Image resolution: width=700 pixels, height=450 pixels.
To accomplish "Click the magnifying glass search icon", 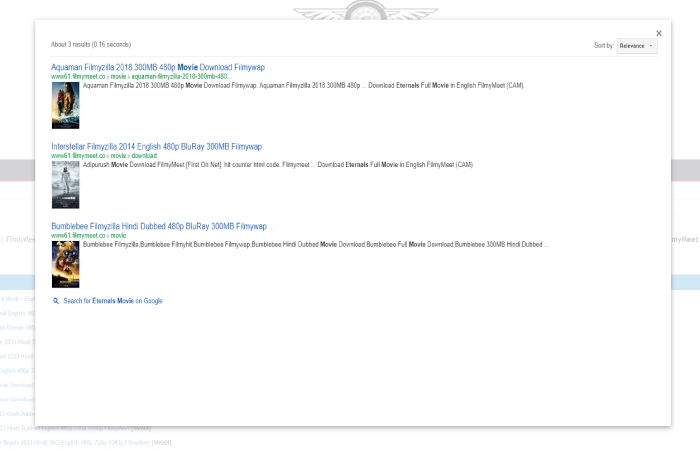I will pos(56,300).
